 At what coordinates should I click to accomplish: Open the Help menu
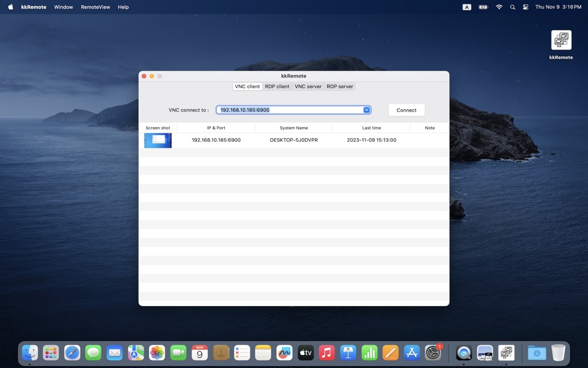click(x=123, y=7)
